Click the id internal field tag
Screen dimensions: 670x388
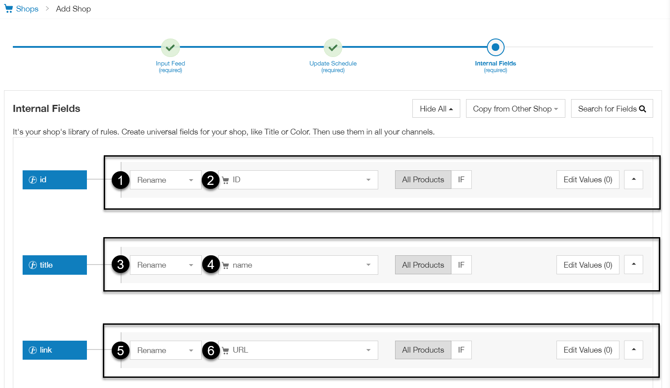click(x=55, y=179)
